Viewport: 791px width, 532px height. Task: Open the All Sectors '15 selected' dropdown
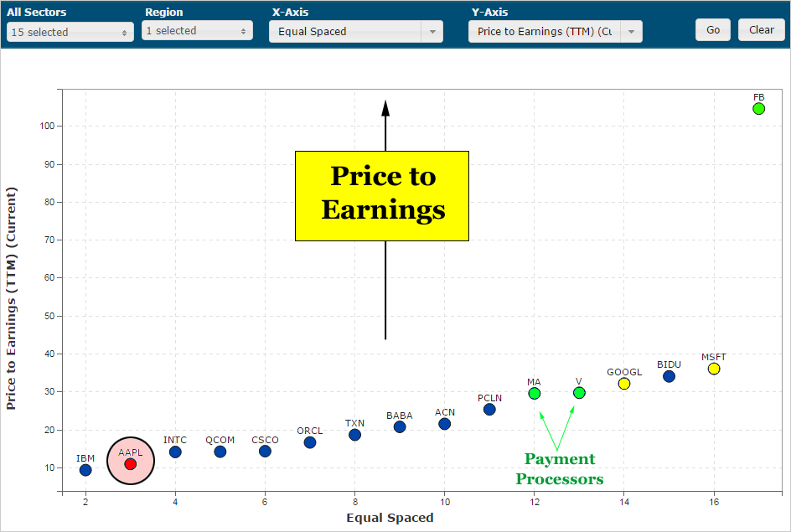pyautogui.click(x=70, y=32)
